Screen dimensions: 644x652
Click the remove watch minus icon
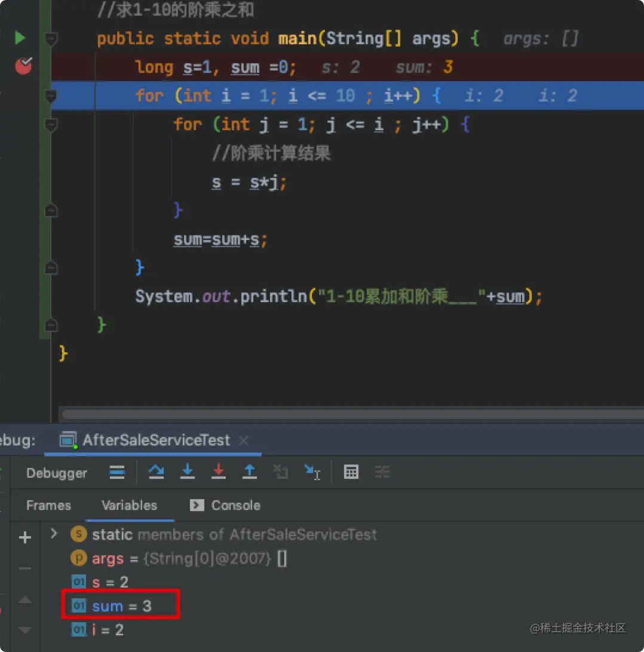click(25, 568)
